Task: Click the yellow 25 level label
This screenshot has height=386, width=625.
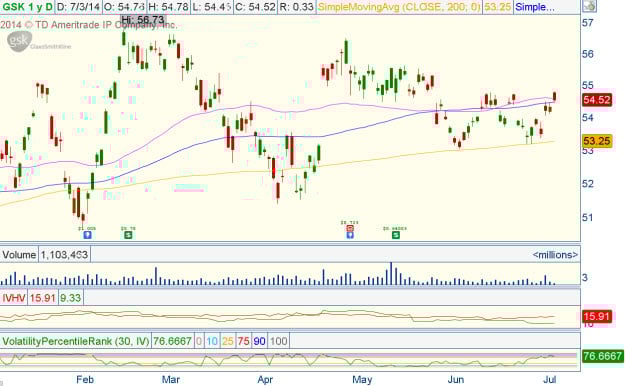Action: click(228, 341)
